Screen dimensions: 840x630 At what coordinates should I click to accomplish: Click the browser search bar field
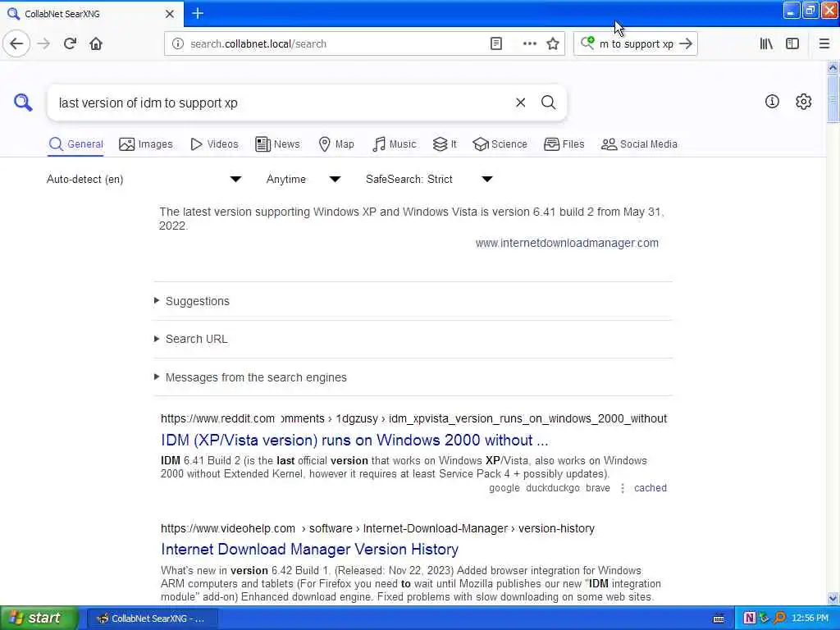tap(636, 44)
